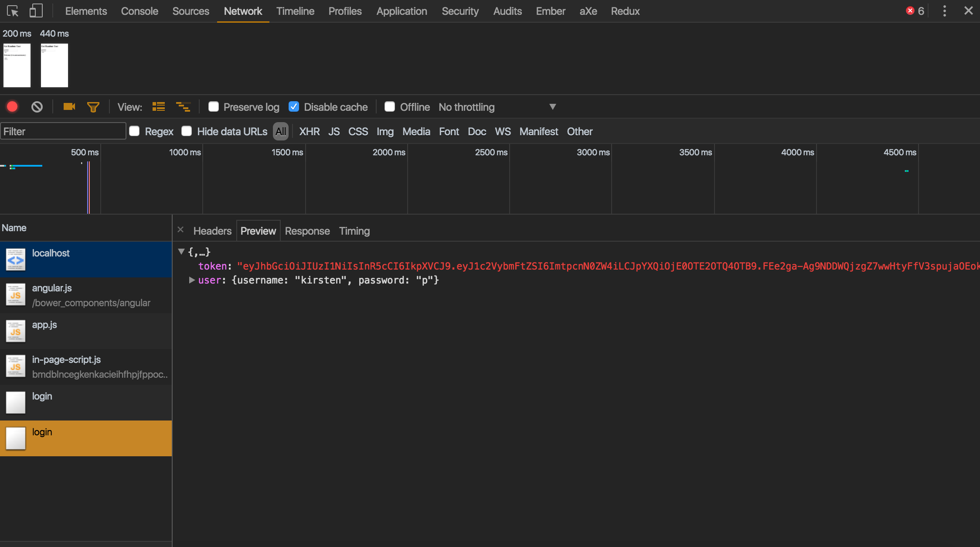Uncheck the Disable cache checkbox
Image resolution: width=980 pixels, height=547 pixels.
point(294,107)
